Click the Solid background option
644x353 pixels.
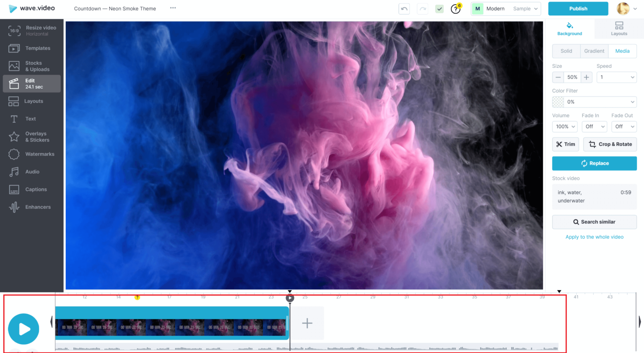click(566, 51)
